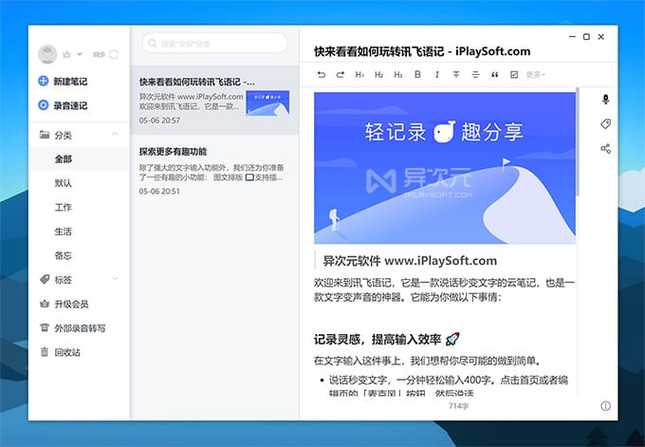Start voice input with the microphone icon
645x447 pixels.
[x=606, y=99]
